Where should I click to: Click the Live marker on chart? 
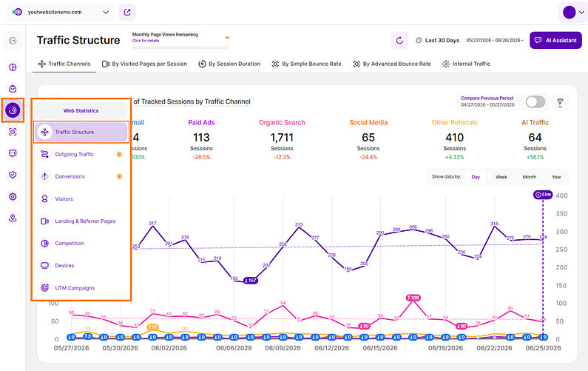click(x=543, y=195)
